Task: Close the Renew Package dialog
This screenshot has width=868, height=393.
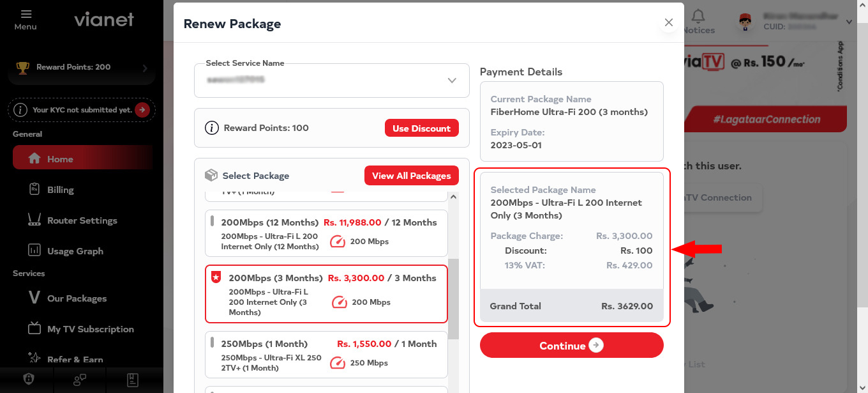Action: tap(668, 22)
